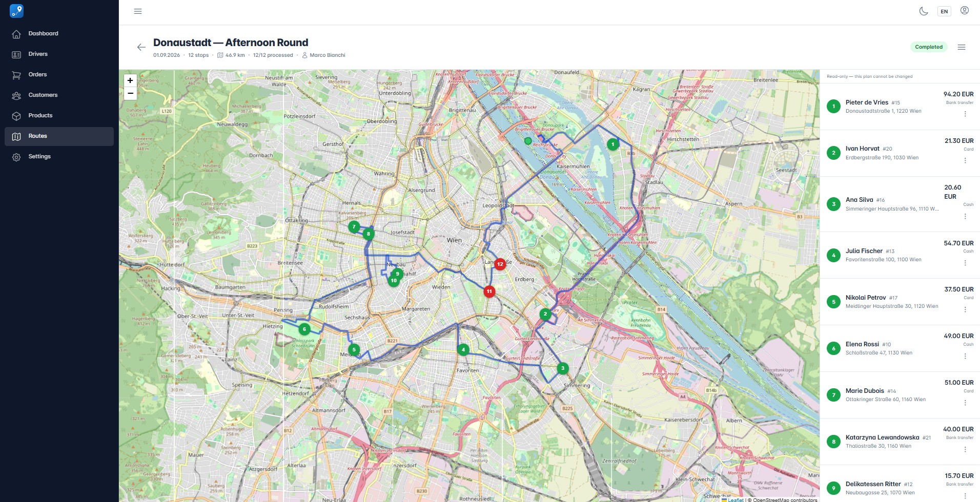Click the Completed status badge
The image size is (980, 502).
(x=929, y=47)
